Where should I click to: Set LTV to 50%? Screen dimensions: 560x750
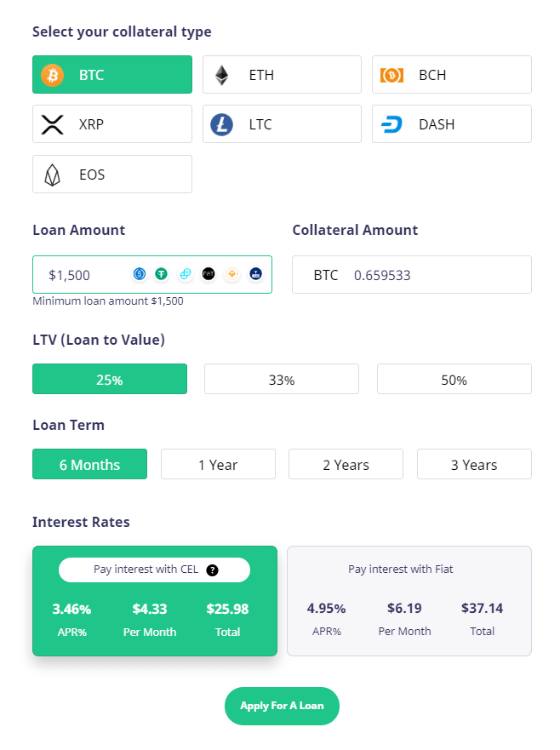[x=454, y=380]
